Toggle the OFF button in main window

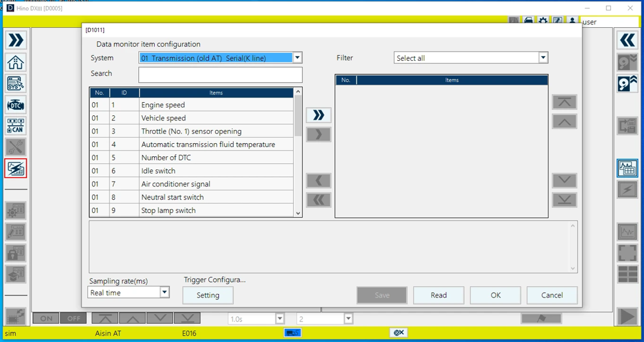coord(73,318)
